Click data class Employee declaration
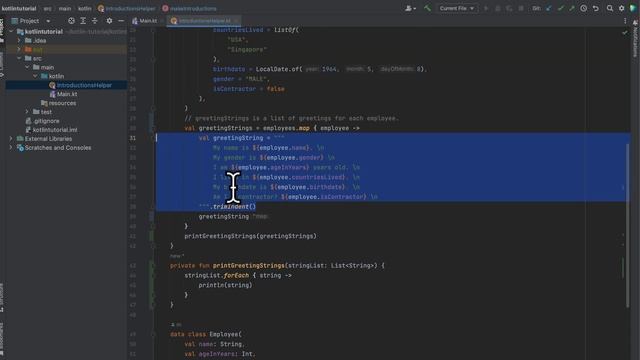 206,334
